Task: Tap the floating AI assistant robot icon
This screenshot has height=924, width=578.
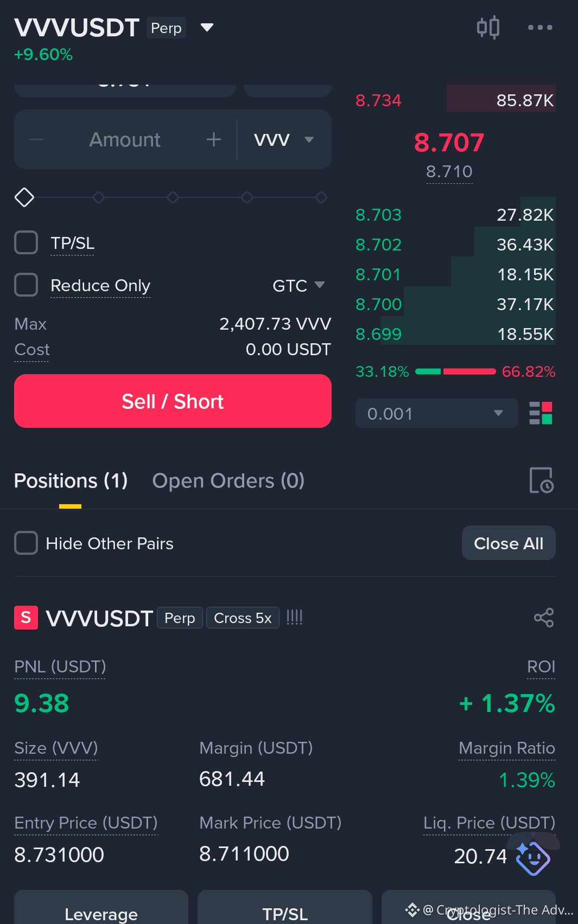Action: (532, 858)
